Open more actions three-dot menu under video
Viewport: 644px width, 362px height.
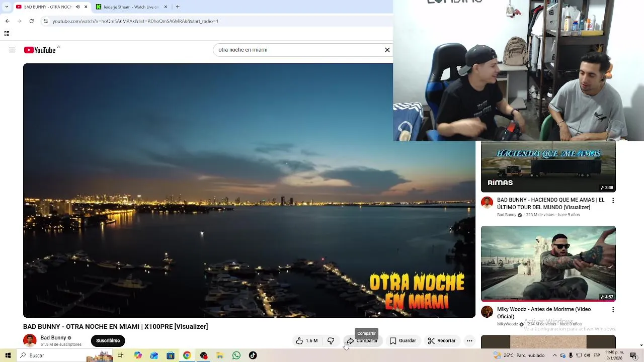tap(469, 341)
